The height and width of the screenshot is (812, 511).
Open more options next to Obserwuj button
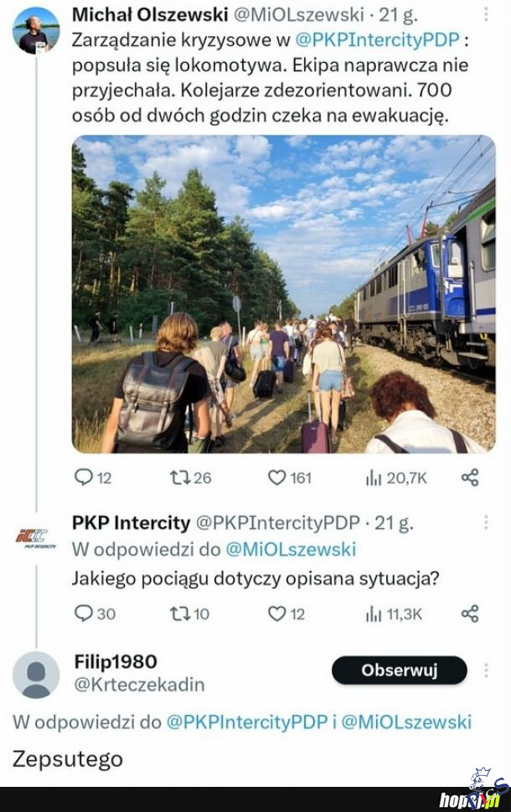pyautogui.click(x=486, y=670)
